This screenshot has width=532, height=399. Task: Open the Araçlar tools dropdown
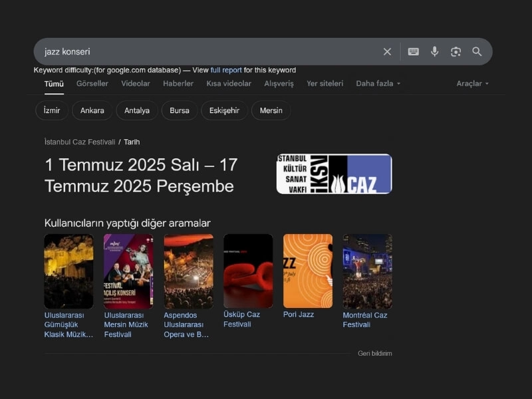tap(472, 84)
